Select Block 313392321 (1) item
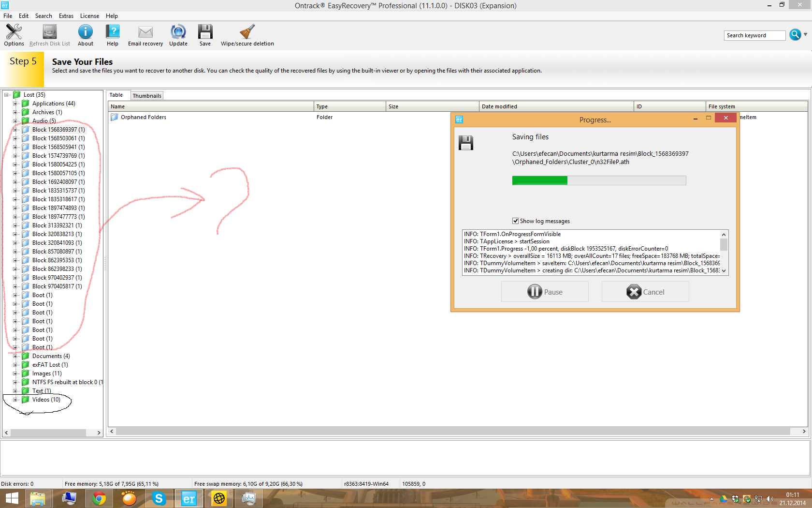The width and height of the screenshot is (812, 508). coord(57,225)
